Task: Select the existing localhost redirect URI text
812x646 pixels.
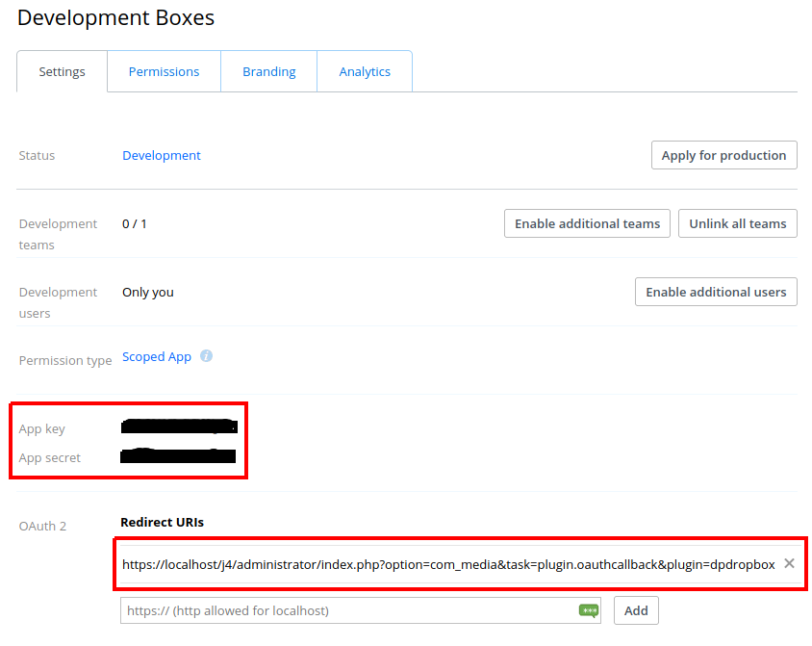Action: (448, 564)
